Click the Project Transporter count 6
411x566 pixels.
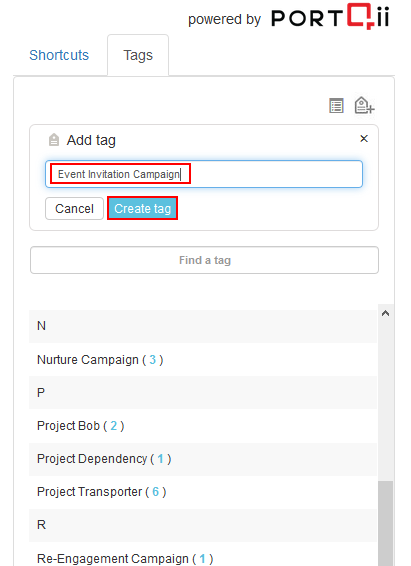[156, 492]
